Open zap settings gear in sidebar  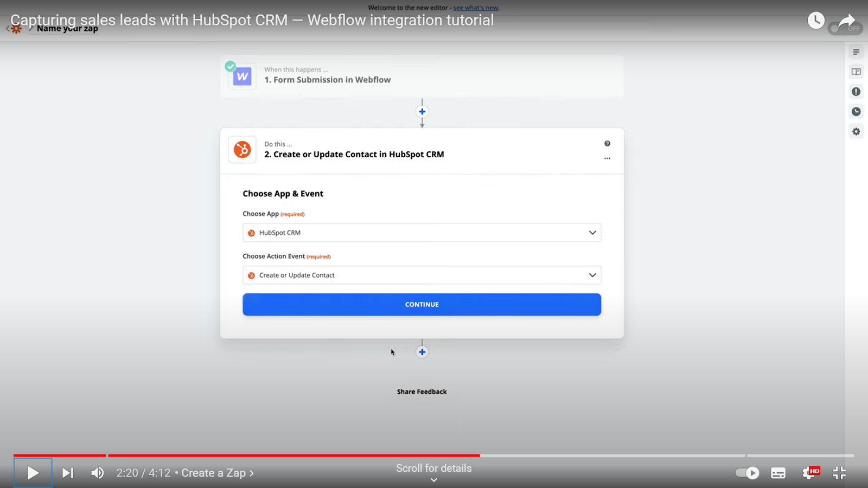pyautogui.click(x=856, y=132)
